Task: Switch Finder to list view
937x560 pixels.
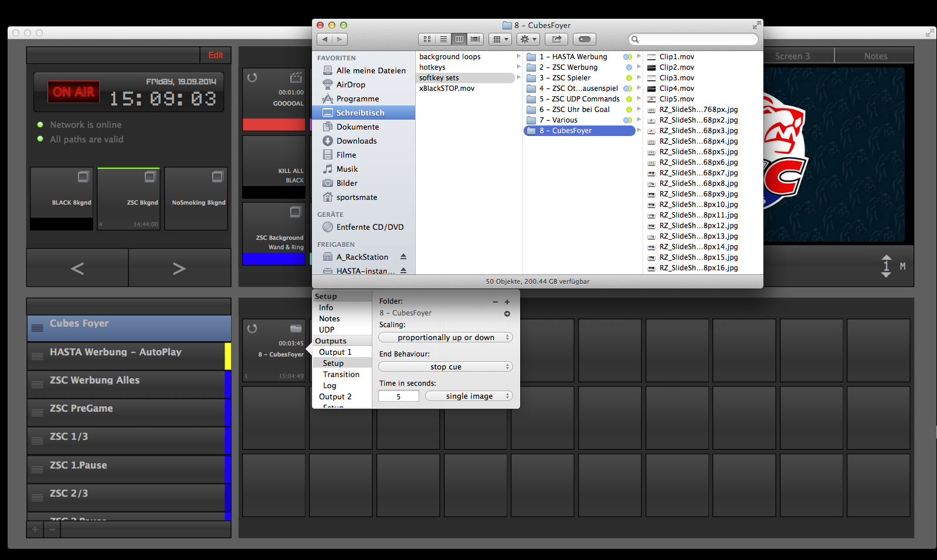Action: coord(443,39)
